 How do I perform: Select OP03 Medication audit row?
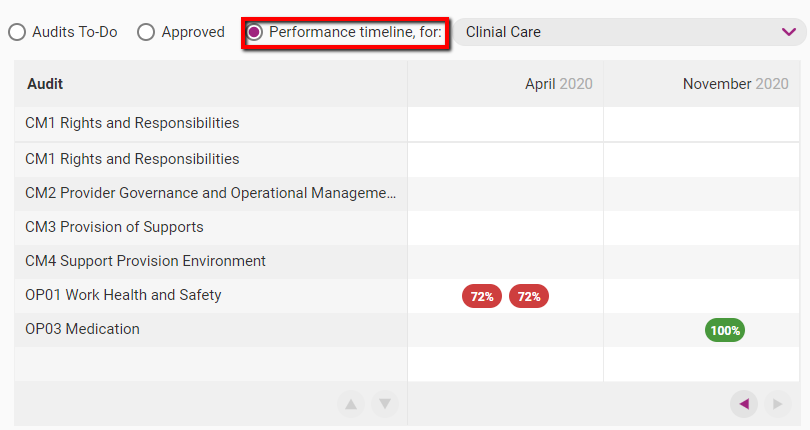82,329
